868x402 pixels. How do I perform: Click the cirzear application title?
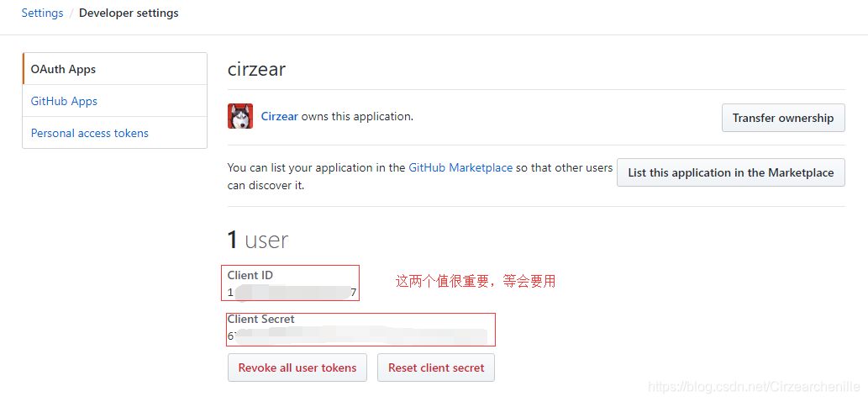click(257, 69)
